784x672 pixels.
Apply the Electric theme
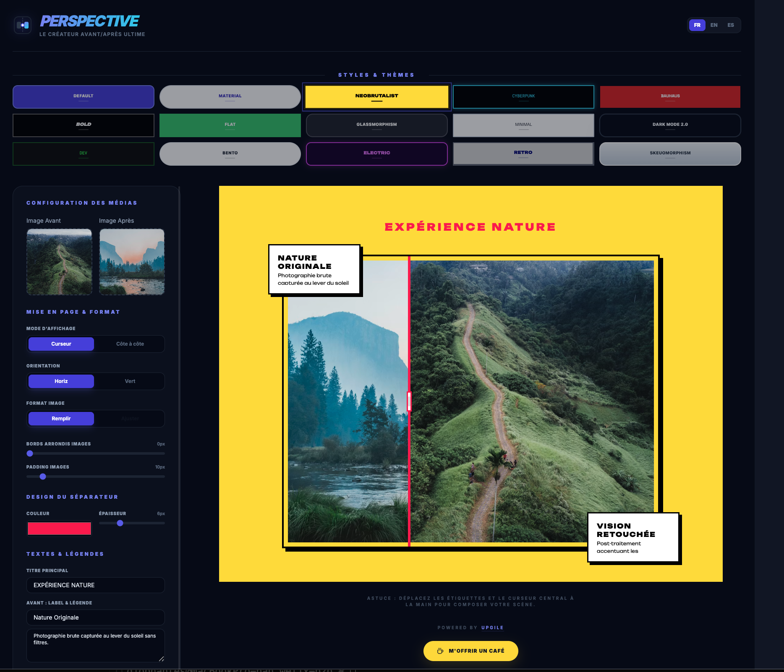tap(376, 154)
